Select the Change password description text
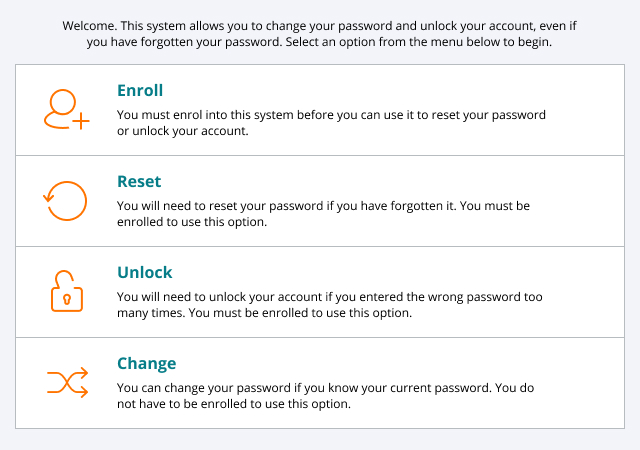The image size is (640, 450). [x=325, y=396]
